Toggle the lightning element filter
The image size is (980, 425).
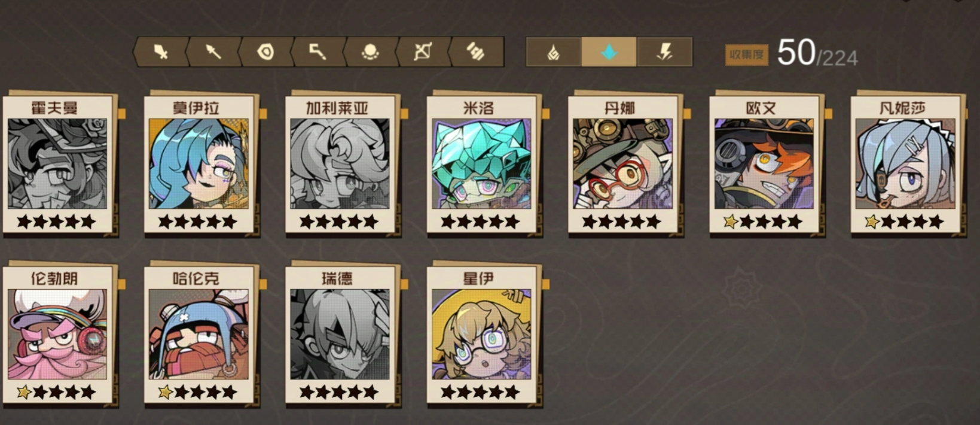click(664, 52)
